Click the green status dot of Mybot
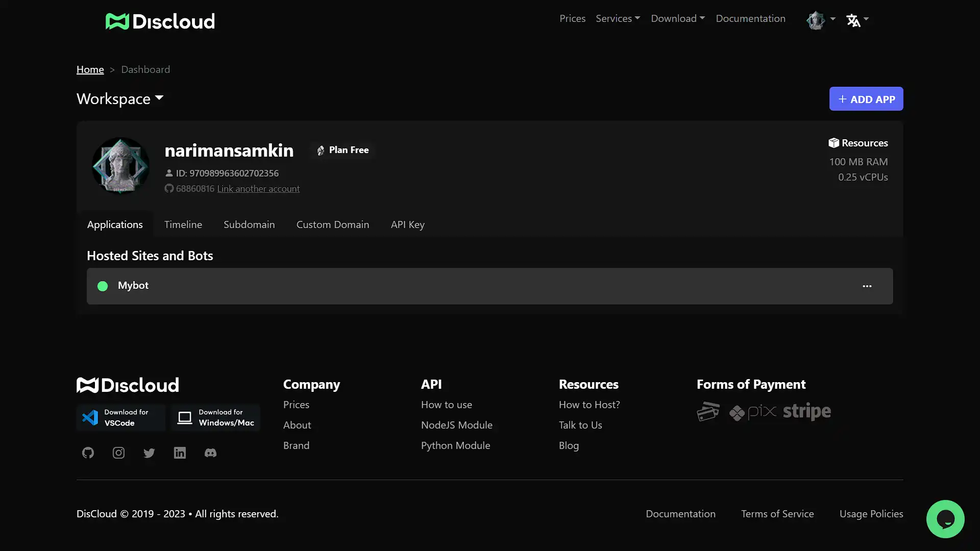 click(x=103, y=286)
